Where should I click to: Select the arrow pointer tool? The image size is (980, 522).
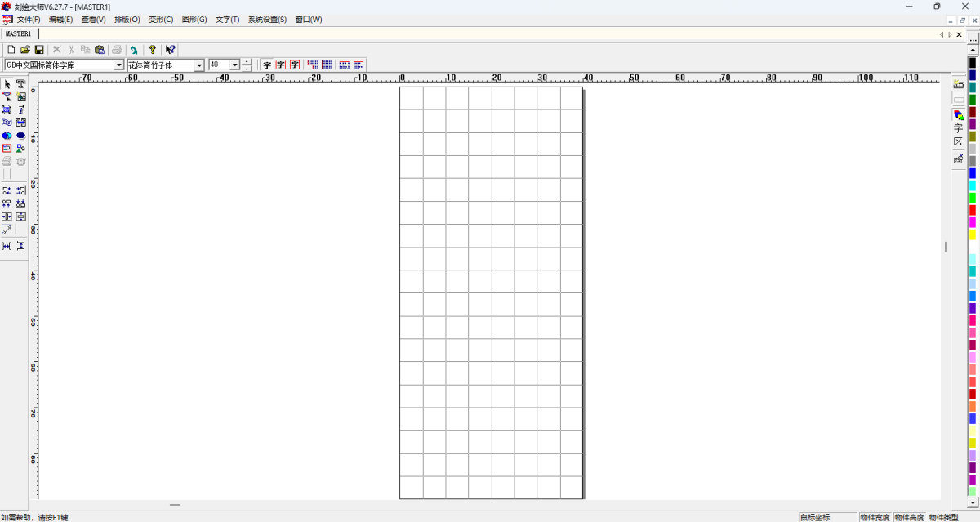pyautogui.click(x=7, y=84)
